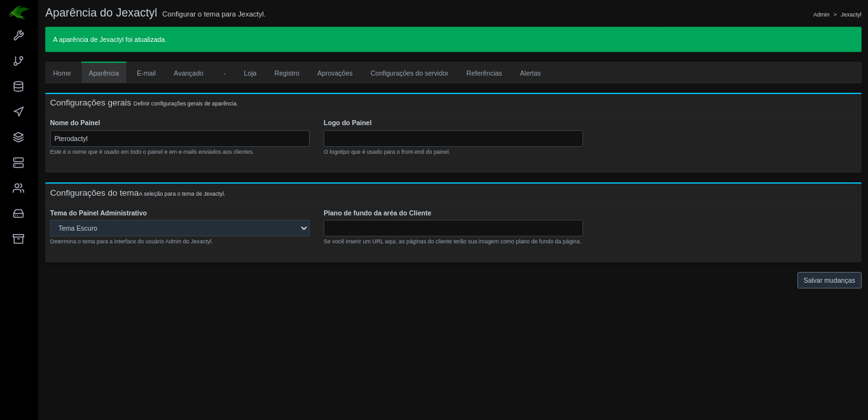Click the Plano de fundo URL field

[453, 228]
